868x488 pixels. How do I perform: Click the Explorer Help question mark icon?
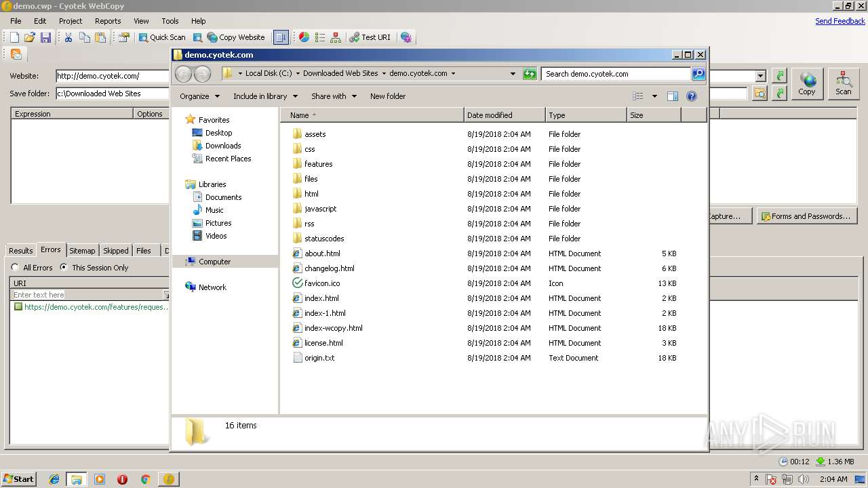[692, 96]
